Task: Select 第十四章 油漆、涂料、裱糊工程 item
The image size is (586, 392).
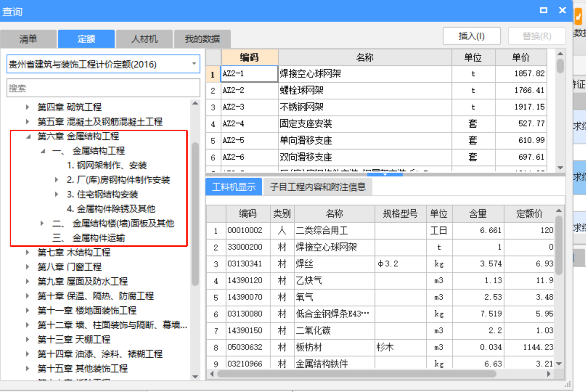Action: [100, 354]
